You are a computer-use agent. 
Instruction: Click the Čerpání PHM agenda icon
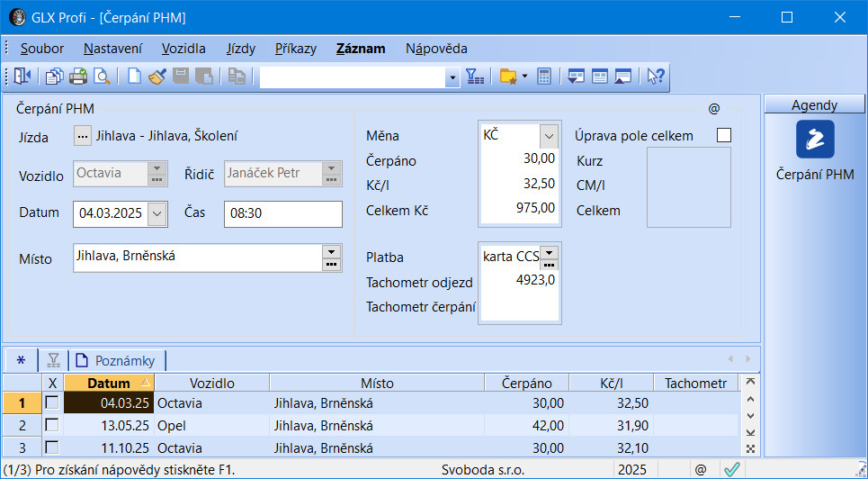(x=815, y=140)
